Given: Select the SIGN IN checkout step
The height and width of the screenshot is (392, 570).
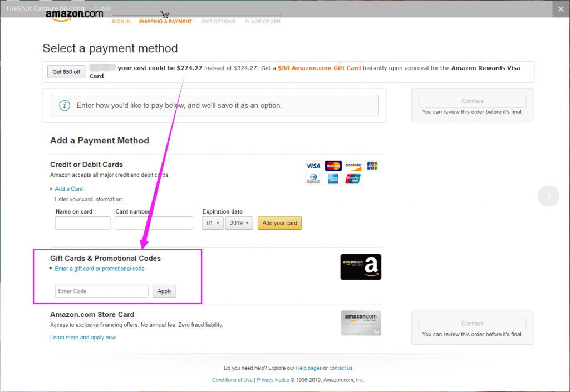Looking at the screenshot, I should (121, 22).
